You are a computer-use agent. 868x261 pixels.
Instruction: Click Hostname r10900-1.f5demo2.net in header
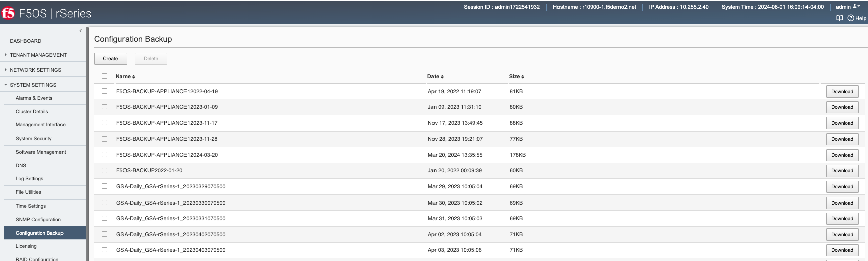[594, 7]
